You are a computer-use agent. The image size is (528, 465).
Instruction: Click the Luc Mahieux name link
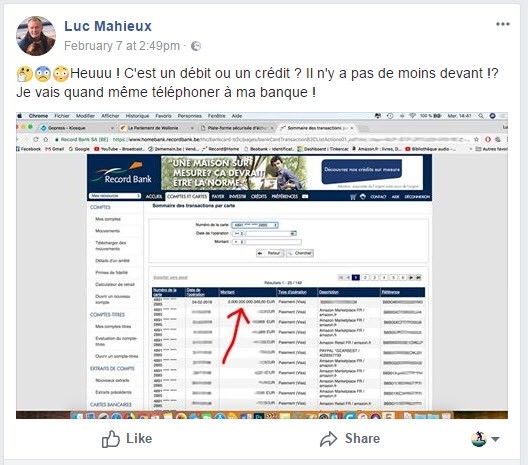pyautogui.click(x=108, y=26)
